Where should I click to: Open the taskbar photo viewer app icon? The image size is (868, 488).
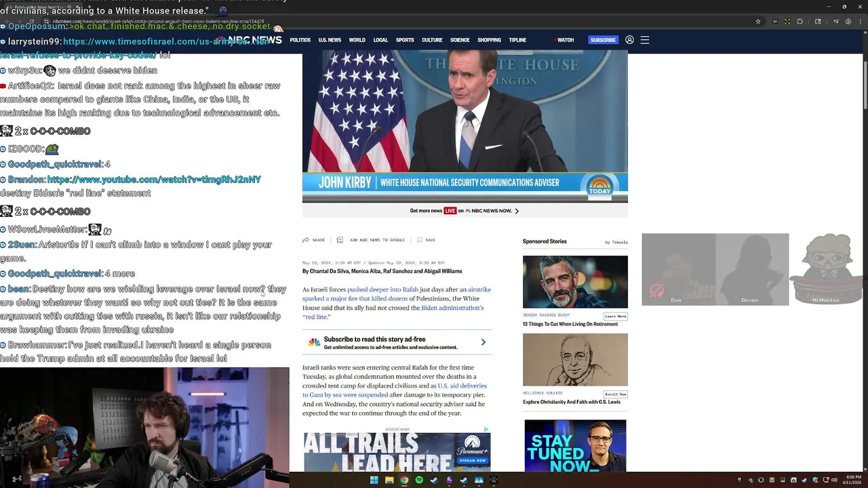(479, 481)
